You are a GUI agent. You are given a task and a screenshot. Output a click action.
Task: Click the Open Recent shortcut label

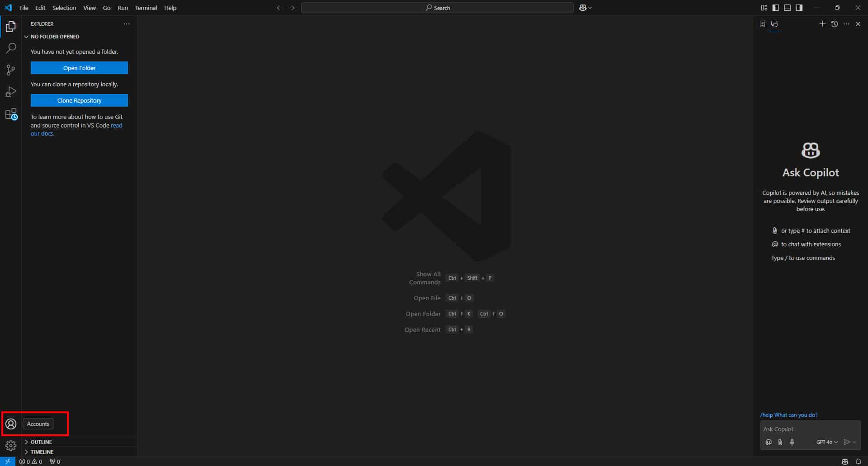422,329
